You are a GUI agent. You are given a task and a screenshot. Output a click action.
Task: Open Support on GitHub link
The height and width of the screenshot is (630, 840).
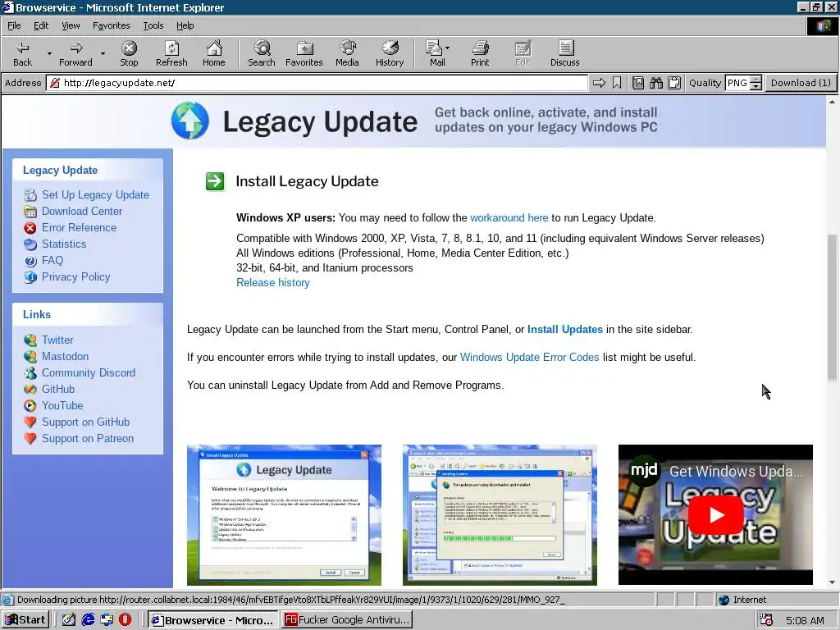85,422
